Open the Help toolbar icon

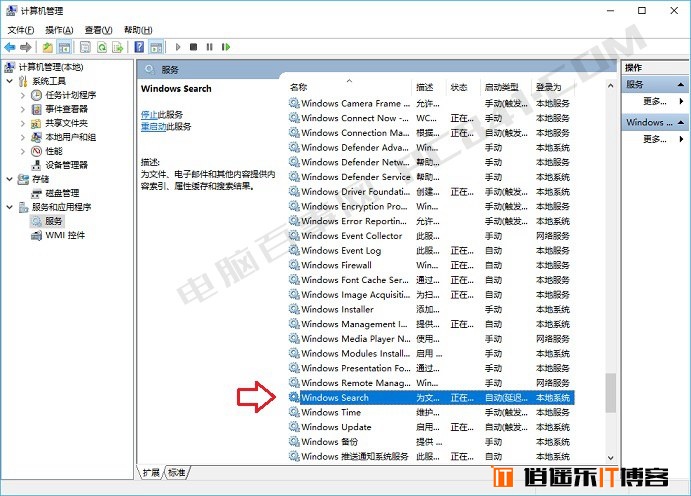(139, 47)
